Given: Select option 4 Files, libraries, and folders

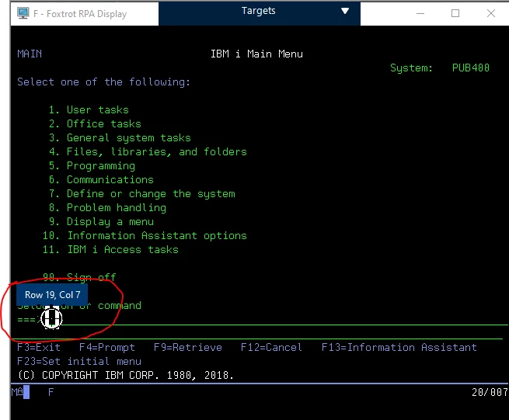Looking at the screenshot, I should tap(148, 151).
